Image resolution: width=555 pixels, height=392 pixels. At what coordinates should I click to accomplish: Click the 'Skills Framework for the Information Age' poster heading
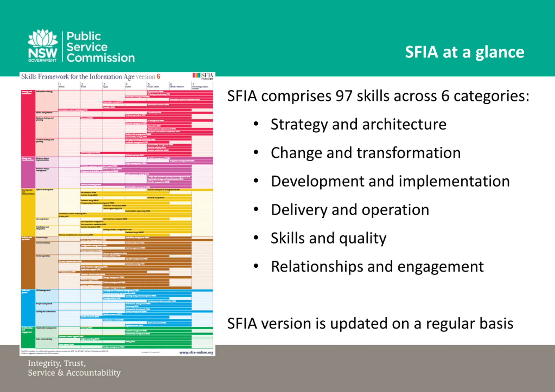tap(91, 76)
